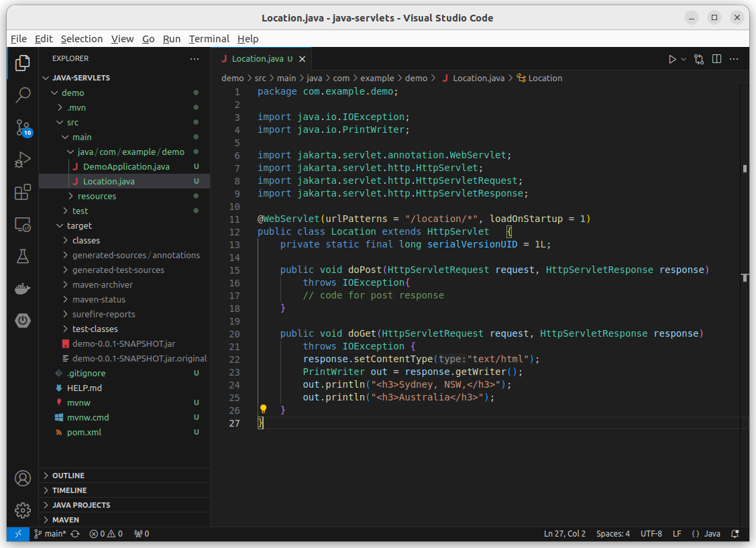The width and height of the screenshot is (756, 548).
Task: Open the Docker view in activity bar
Action: [23, 288]
